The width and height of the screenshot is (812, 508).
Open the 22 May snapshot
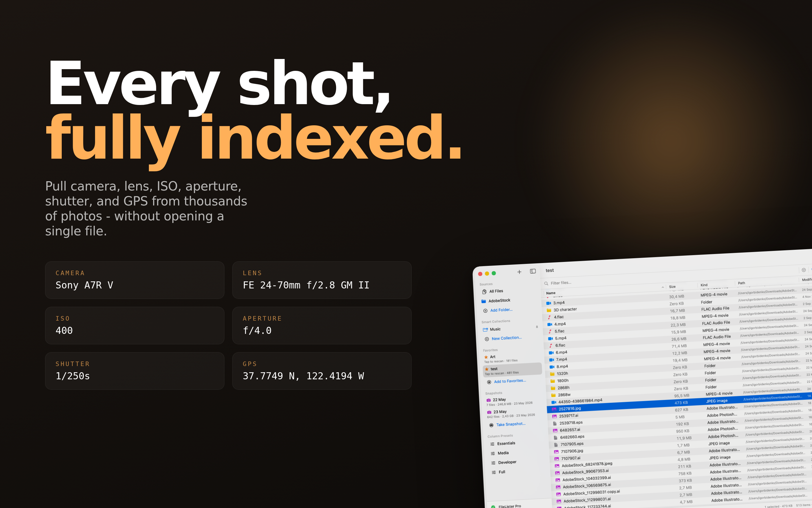pos(509,402)
